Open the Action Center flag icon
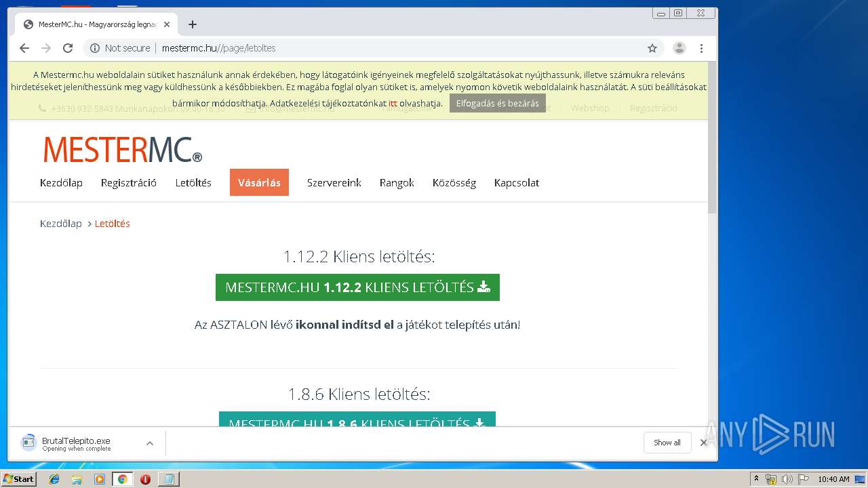 [x=804, y=479]
